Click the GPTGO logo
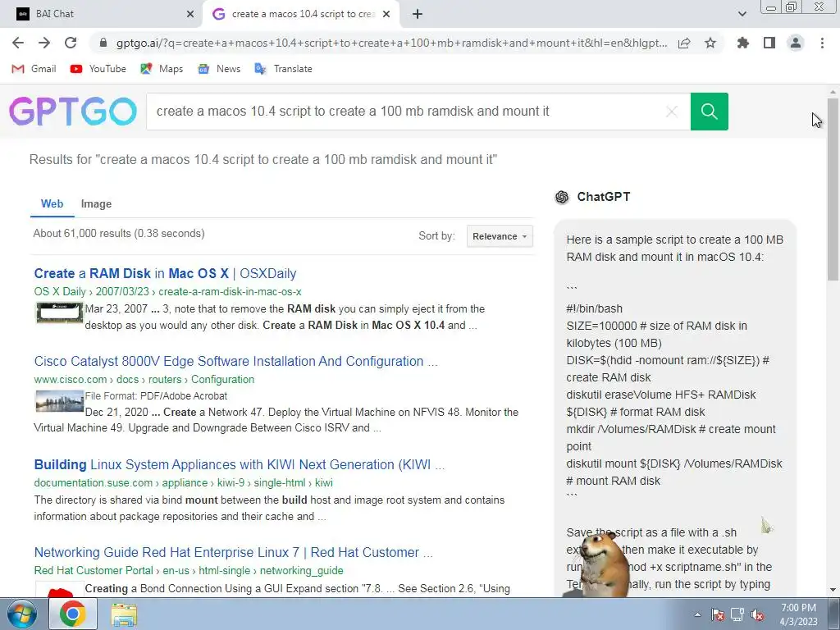 [73, 112]
